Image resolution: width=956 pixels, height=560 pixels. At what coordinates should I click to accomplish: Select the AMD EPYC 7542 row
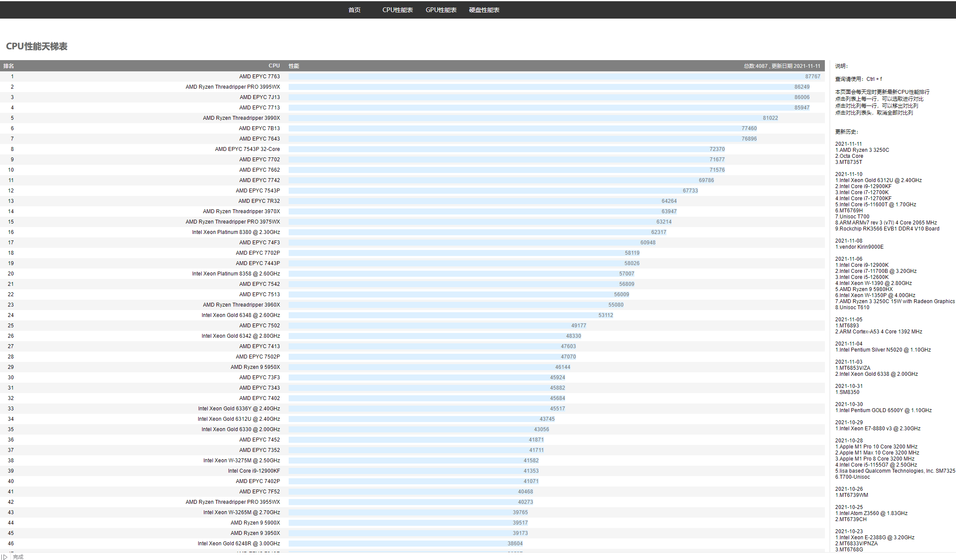(412, 284)
